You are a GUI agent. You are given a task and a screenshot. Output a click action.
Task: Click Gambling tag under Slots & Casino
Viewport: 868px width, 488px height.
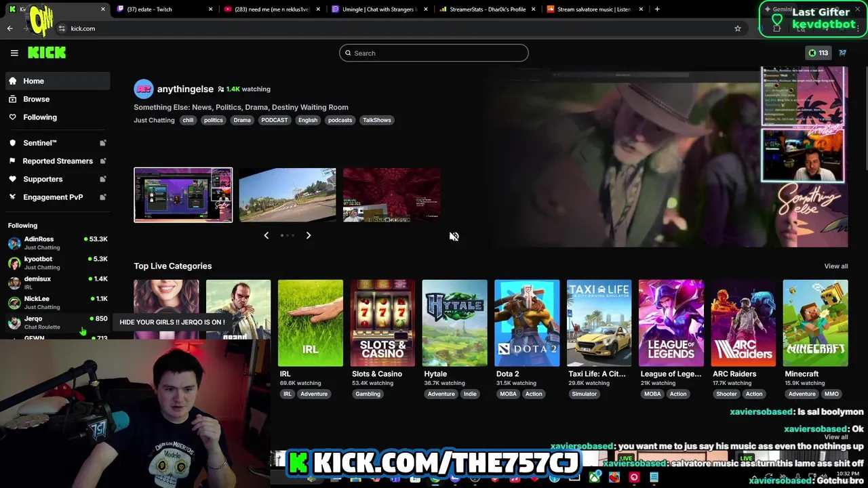(368, 394)
